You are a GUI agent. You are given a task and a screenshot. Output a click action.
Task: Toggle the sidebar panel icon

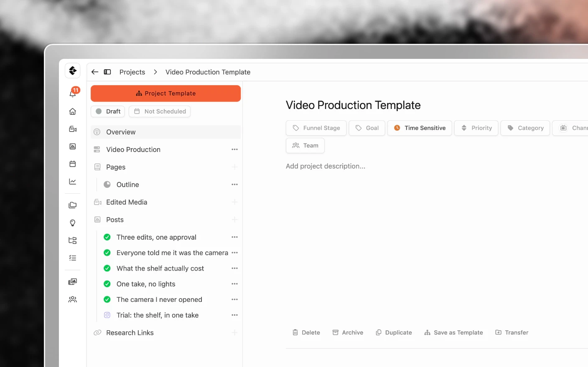107,72
